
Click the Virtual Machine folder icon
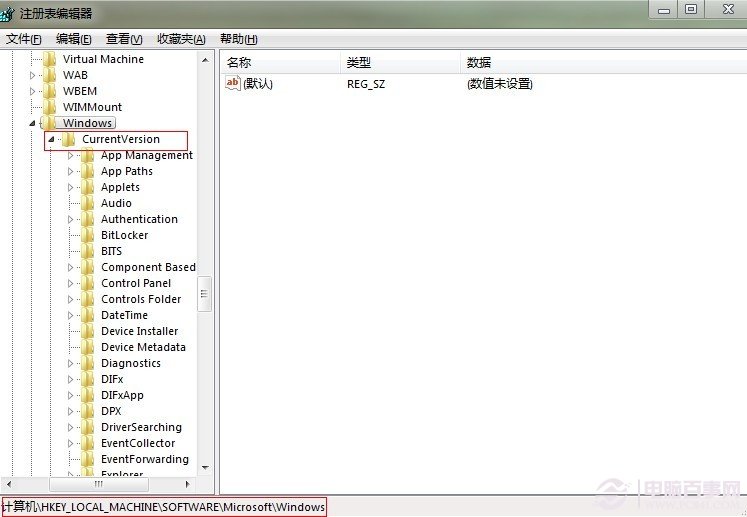click(x=50, y=59)
